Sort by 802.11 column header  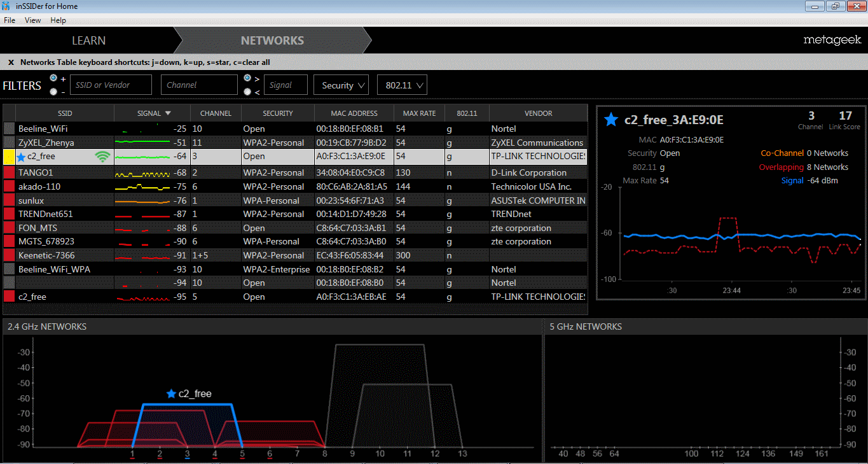[x=467, y=113]
